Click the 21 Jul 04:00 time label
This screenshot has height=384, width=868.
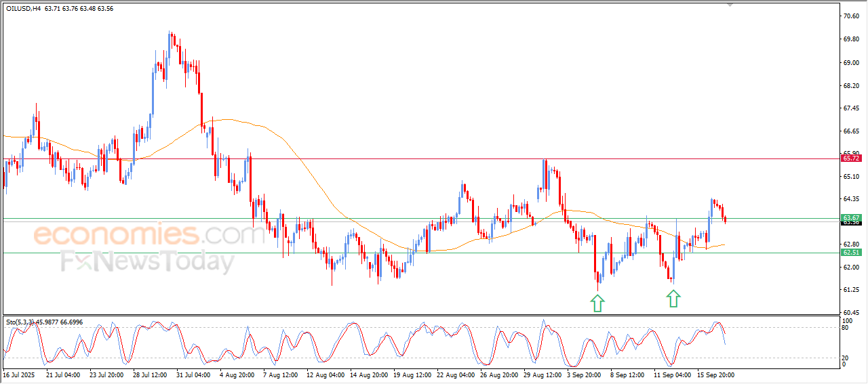coord(63,375)
